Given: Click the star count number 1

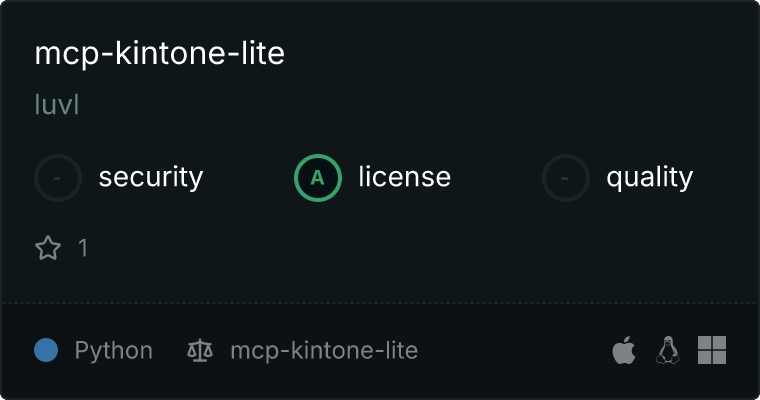Looking at the screenshot, I should coord(83,248).
